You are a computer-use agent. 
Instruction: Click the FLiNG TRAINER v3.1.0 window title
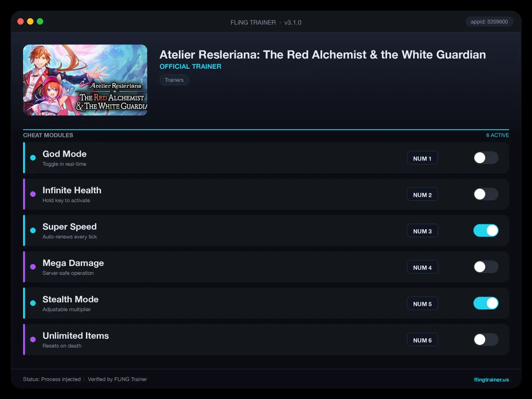[266, 22]
